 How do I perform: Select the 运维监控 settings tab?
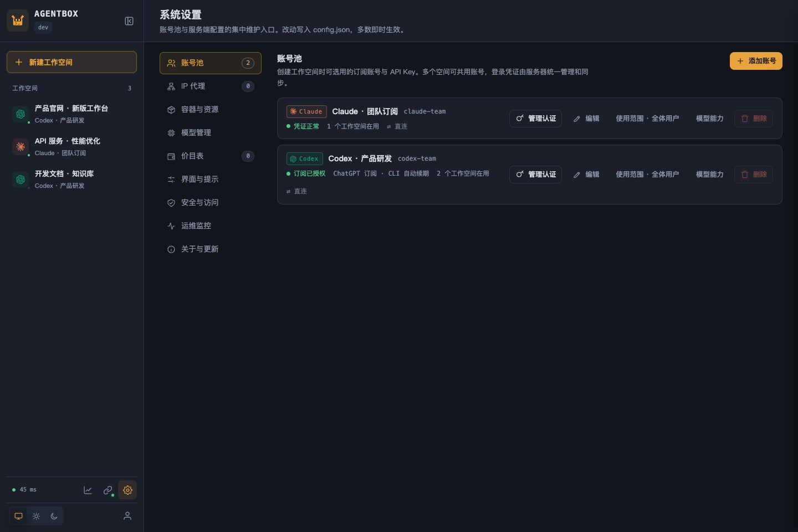pos(211,226)
